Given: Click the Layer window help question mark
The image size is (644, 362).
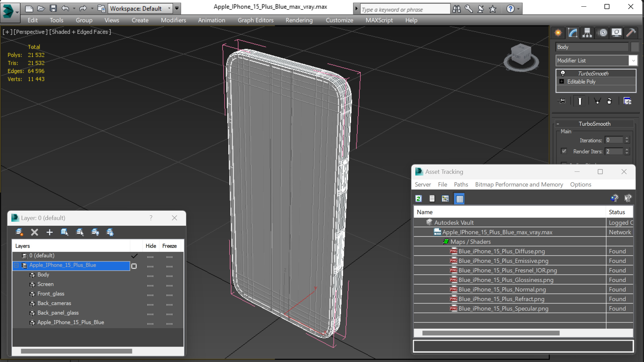Looking at the screenshot, I should click(151, 218).
